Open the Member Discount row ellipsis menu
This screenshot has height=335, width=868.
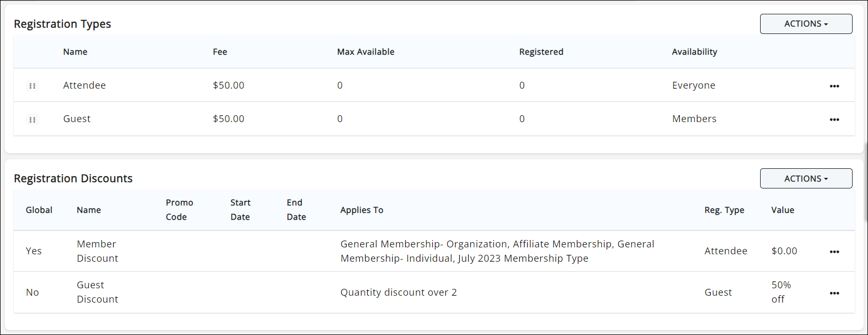click(x=834, y=252)
